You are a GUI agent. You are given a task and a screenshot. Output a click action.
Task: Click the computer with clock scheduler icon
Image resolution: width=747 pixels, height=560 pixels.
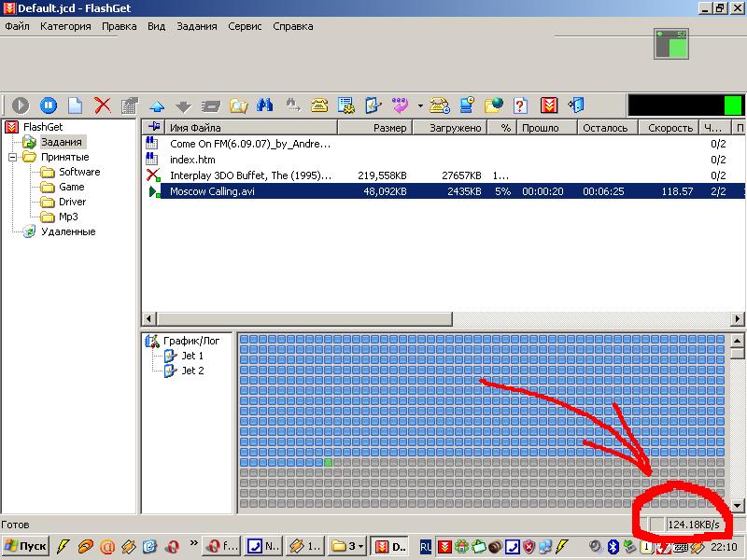[x=466, y=105]
